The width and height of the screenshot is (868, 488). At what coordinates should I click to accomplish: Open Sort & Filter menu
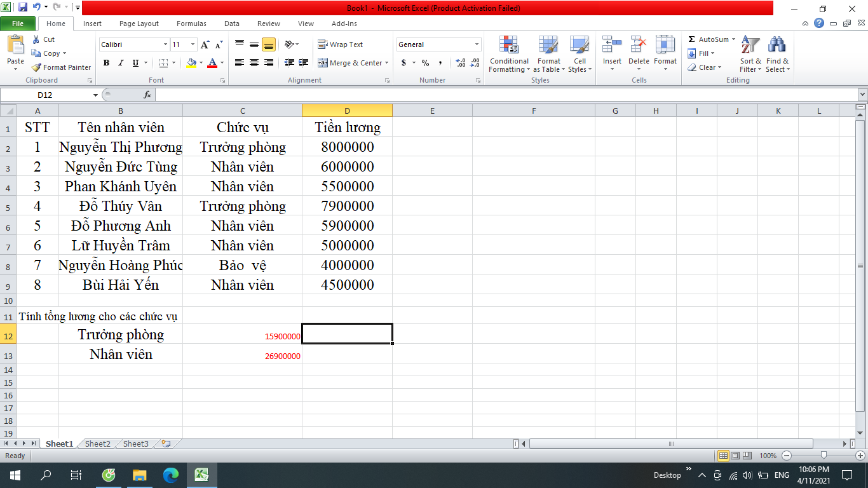pos(750,55)
